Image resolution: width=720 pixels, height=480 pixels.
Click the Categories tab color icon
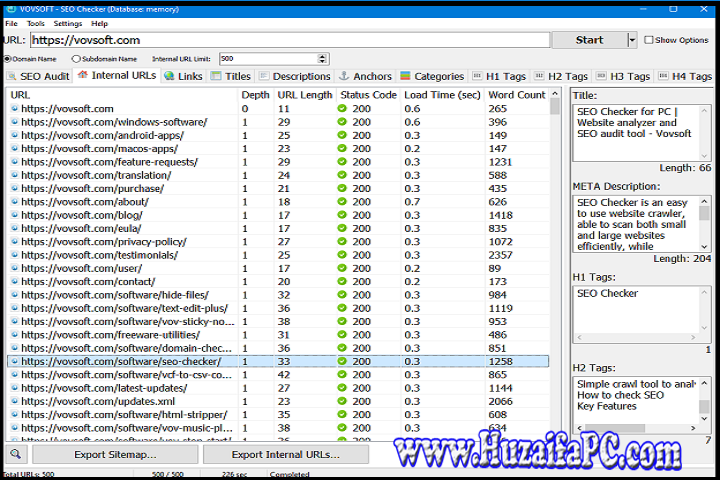tap(405, 76)
